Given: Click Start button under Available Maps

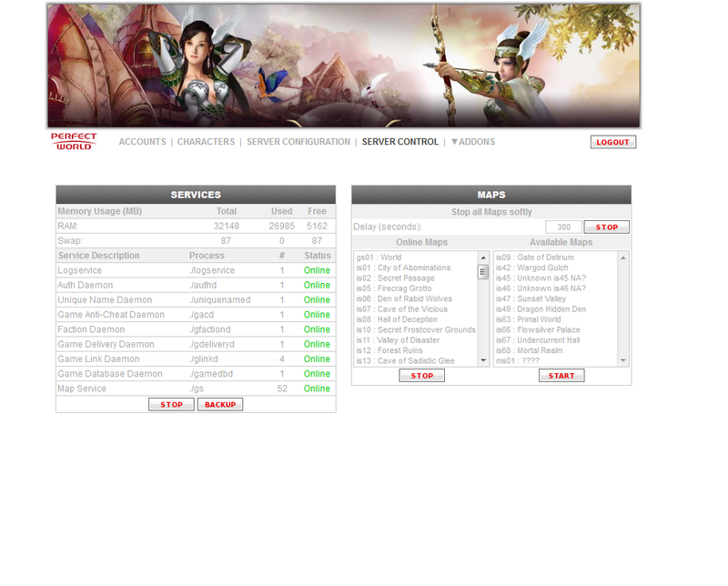Looking at the screenshot, I should tap(561, 375).
